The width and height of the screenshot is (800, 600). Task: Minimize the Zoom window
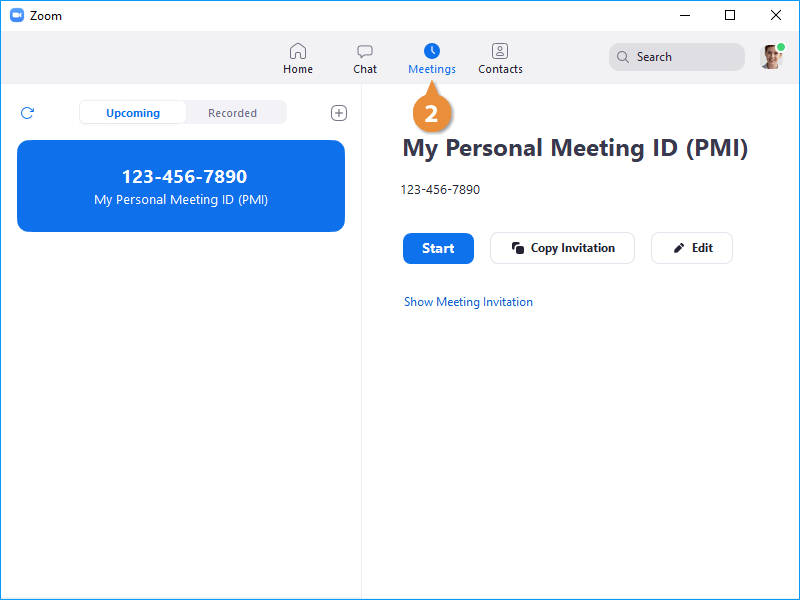coord(685,15)
